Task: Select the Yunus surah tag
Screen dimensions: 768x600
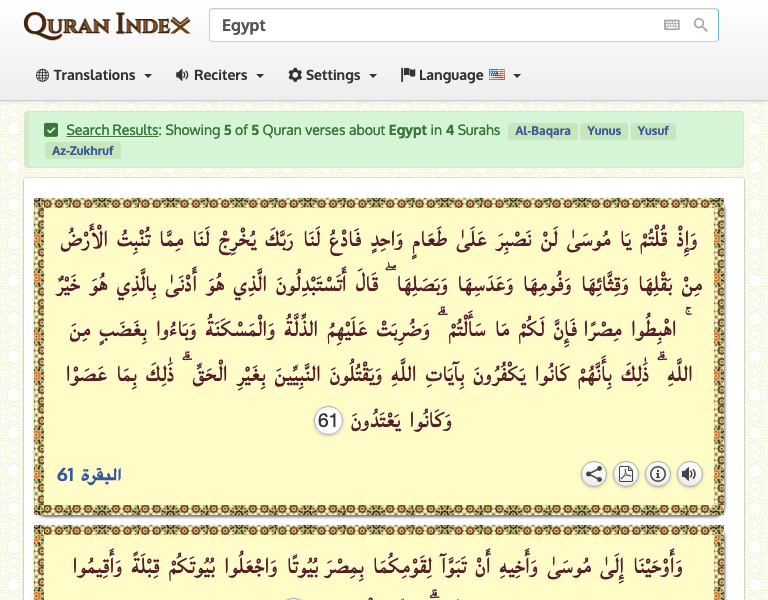Action: (604, 131)
